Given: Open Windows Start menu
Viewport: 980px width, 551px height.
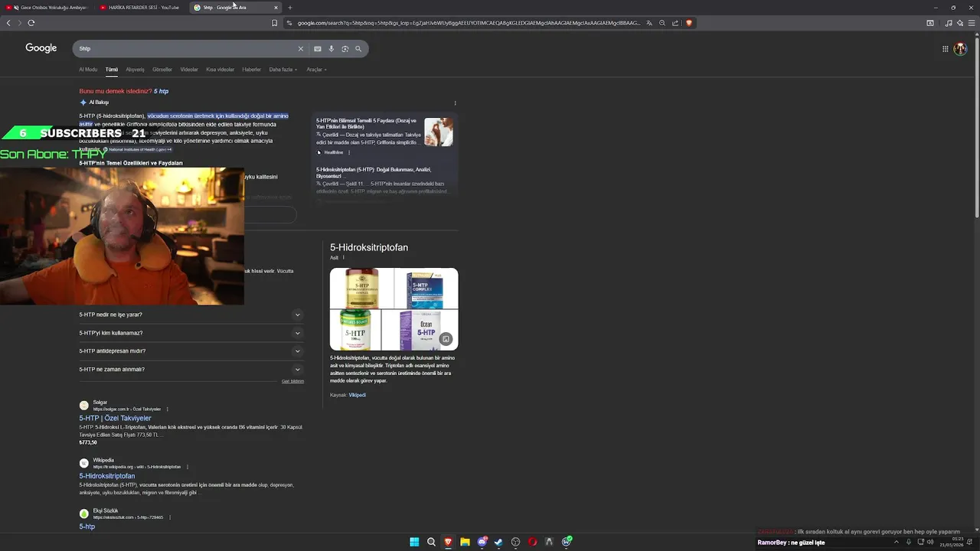Looking at the screenshot, I should [414, 542].
